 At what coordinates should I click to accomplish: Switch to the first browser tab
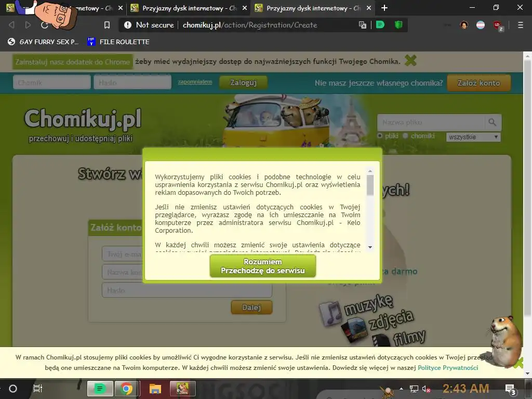[x=64, y=8]
